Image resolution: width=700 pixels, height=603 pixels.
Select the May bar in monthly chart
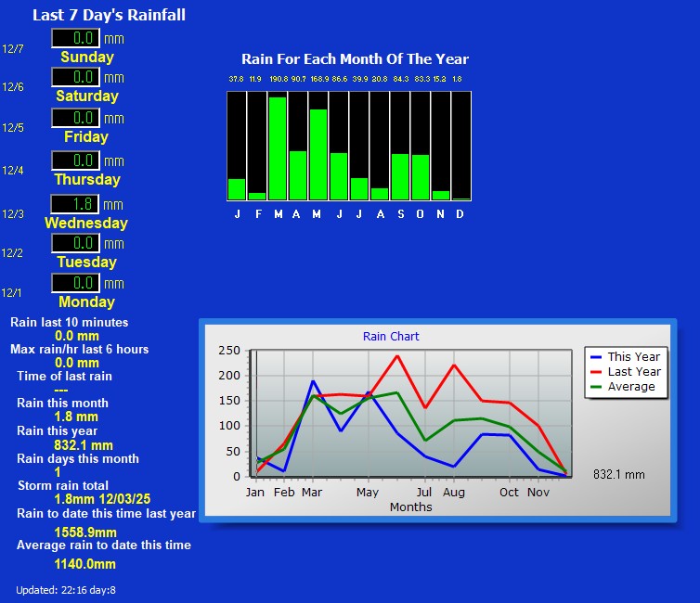318,154
